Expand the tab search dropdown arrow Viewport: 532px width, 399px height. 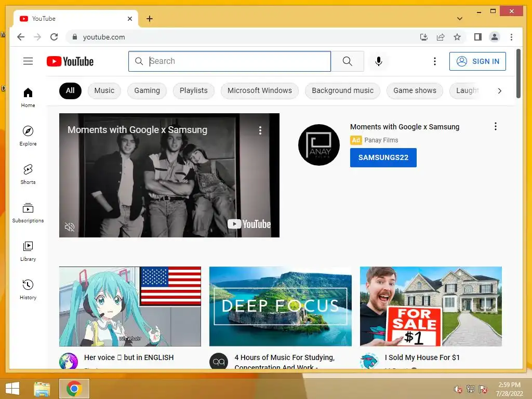pos(459,19)
